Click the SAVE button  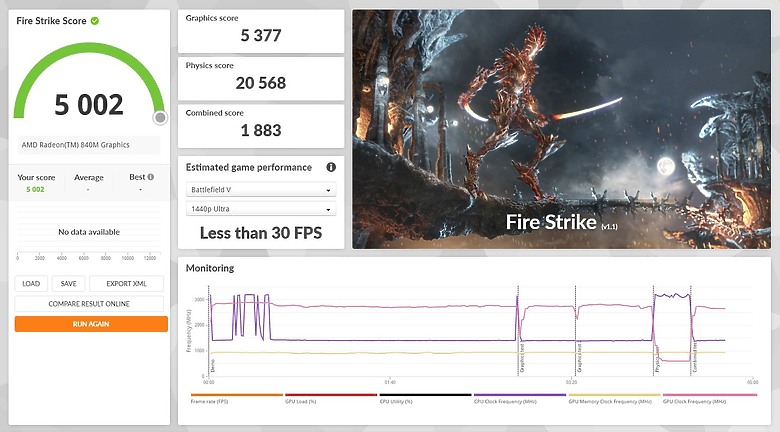click(69, 284)
